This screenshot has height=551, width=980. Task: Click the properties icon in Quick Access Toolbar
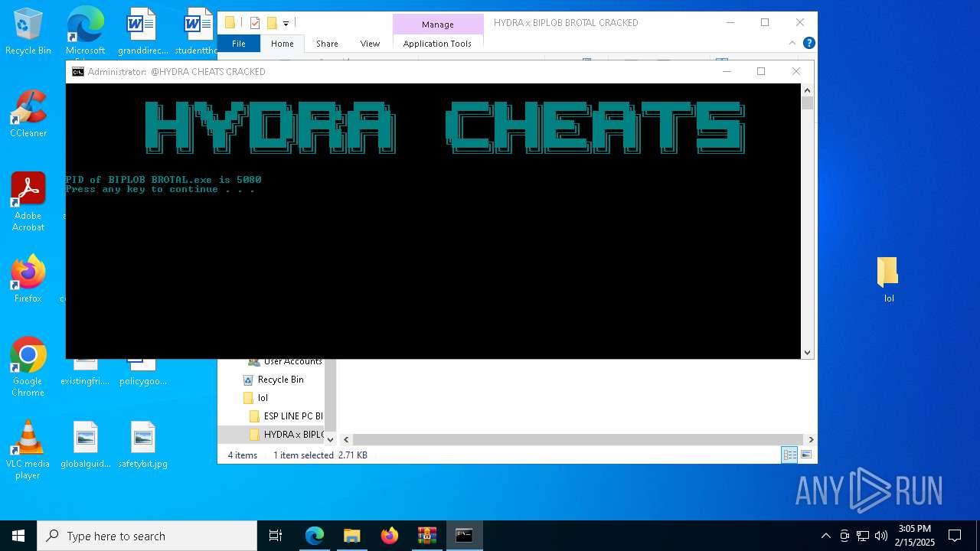(255, 23)
